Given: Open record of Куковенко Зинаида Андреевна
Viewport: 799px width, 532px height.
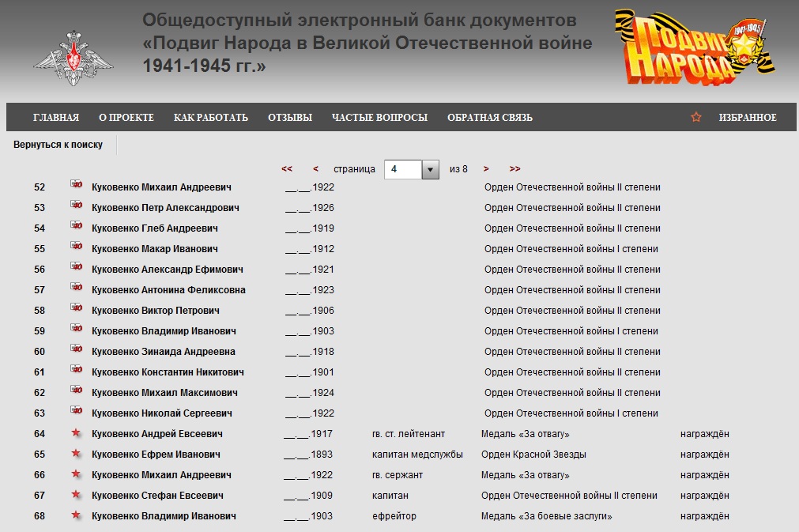Looking at the screenshot, I should pyautogui.click(x=164, y=352).
